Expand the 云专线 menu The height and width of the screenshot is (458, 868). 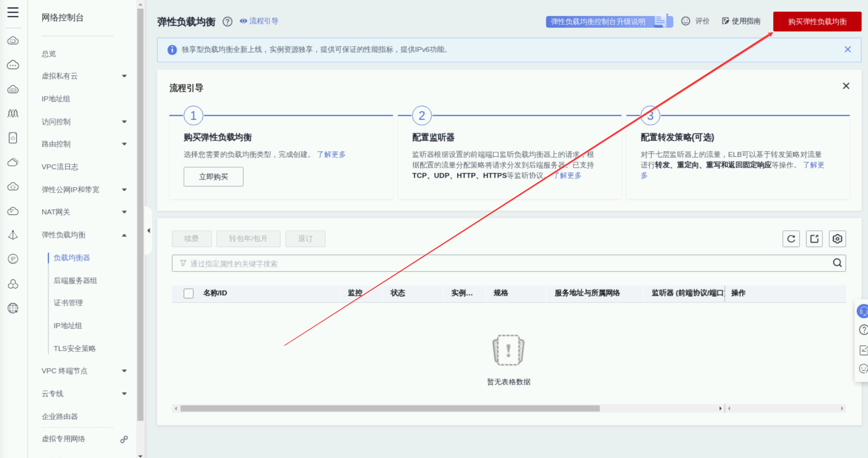(124, 393)
